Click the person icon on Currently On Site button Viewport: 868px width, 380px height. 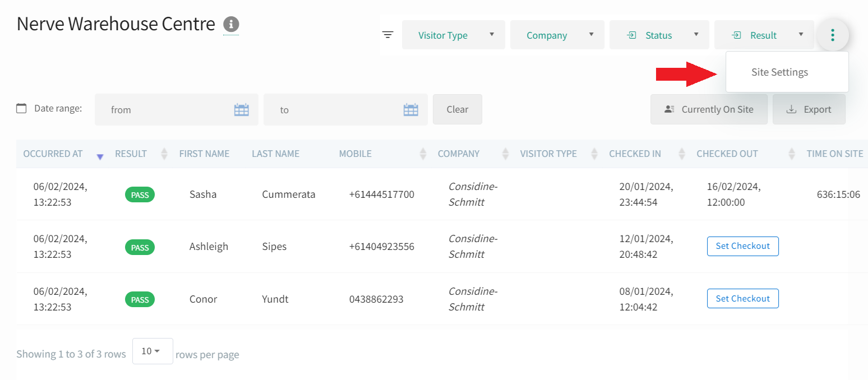(669, 109)
